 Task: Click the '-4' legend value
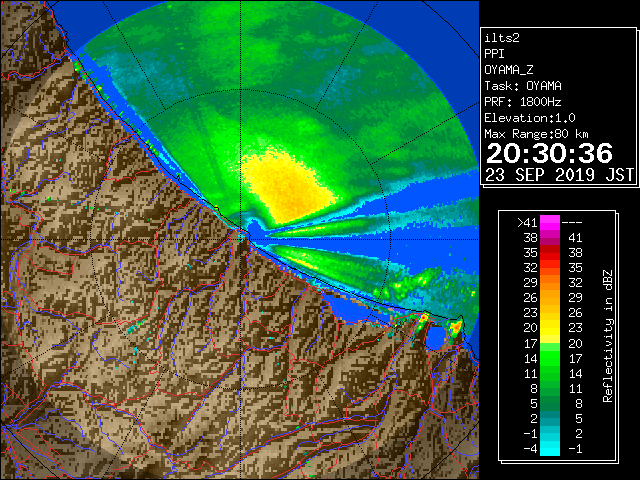[530, 449]
